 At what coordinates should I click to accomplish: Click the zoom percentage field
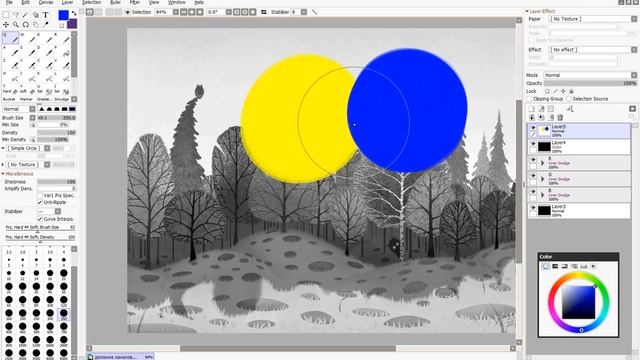pos(163,12)
